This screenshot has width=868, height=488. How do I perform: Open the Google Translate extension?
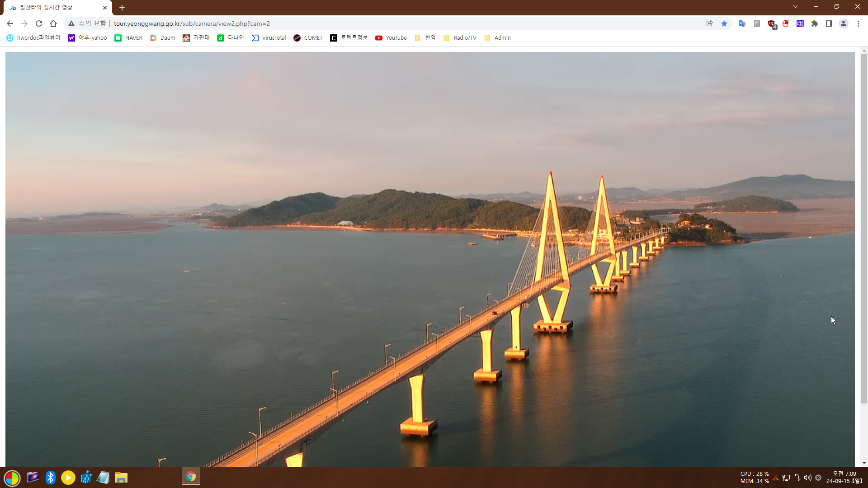click(x=742, y=23)
